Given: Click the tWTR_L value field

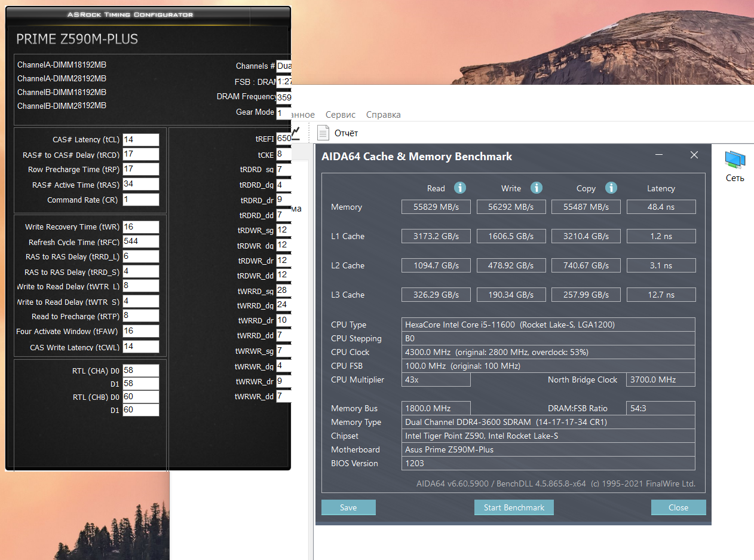Looking at the screenshot, I should pos(141,286).
